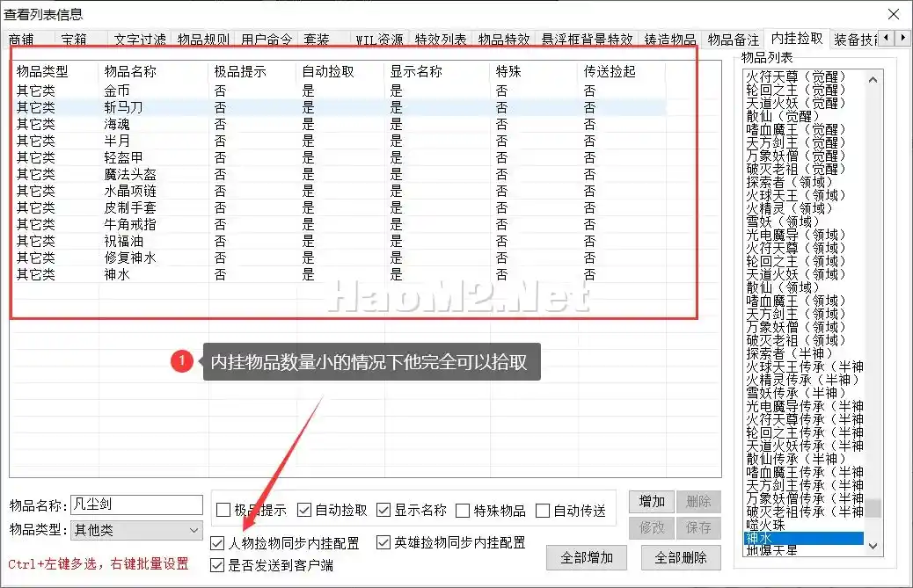Click the item list scrollbar thumb
The height and width of the screenshot is (588, 913).
(873, 508)
